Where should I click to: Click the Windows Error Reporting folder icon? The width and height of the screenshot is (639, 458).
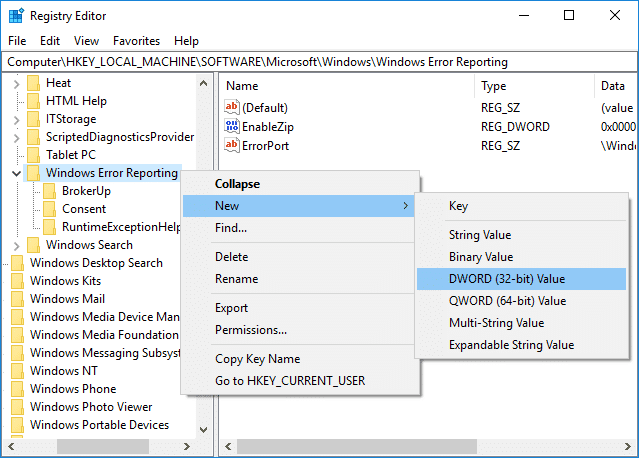point(33,173)
